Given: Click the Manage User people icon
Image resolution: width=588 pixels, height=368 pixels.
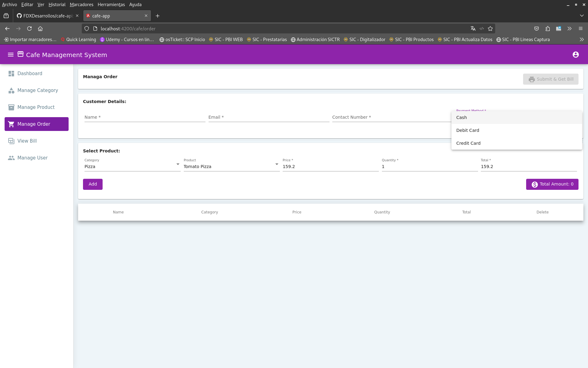Looking at the screenshot, I should click(x=11, y=158).
